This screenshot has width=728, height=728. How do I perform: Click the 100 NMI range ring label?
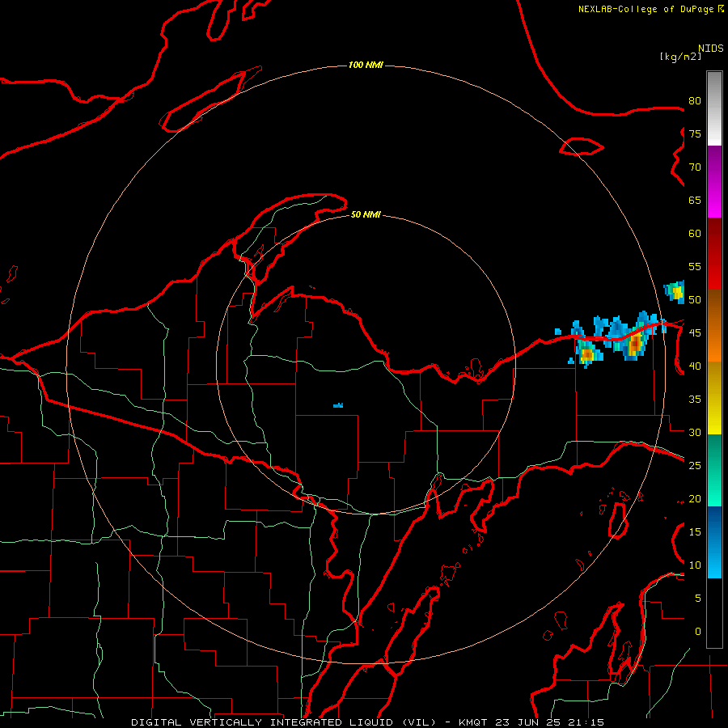point(366,65)
